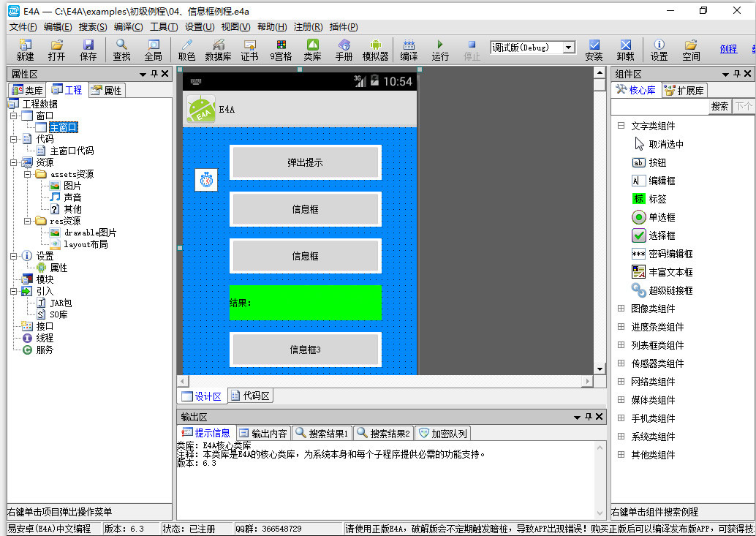Click the component search input field
Viewport: 756px width, 536px height.
click(659, 106)
